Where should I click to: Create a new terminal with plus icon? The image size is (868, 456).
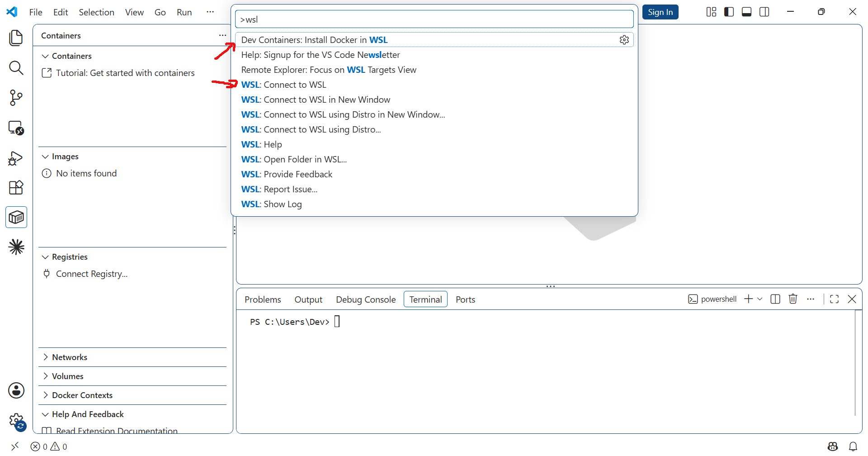(x=749, y=299)
